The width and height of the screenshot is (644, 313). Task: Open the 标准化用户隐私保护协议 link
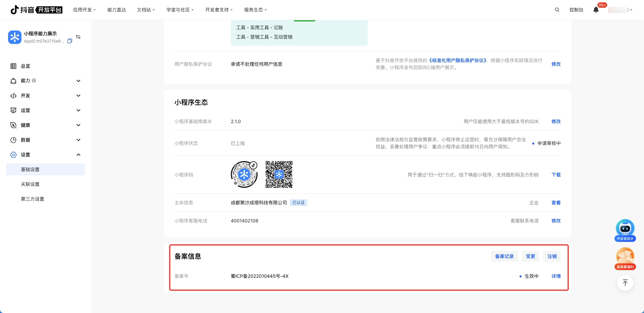(458, 60)
